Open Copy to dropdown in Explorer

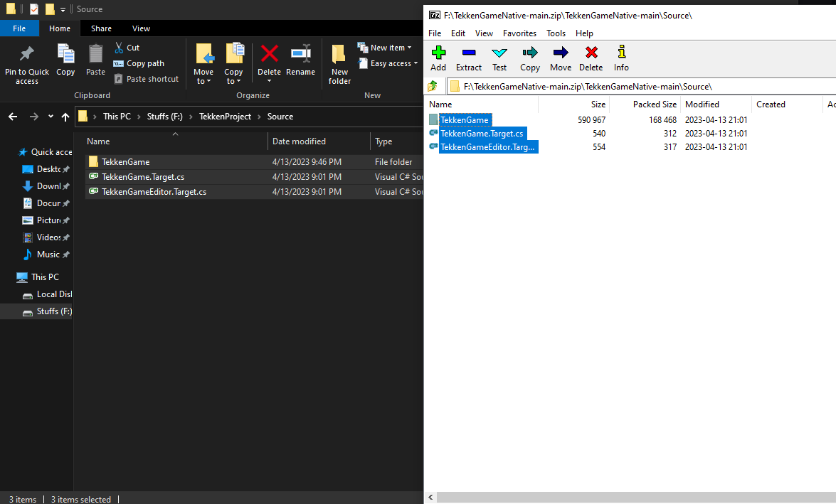coord(233,65)
